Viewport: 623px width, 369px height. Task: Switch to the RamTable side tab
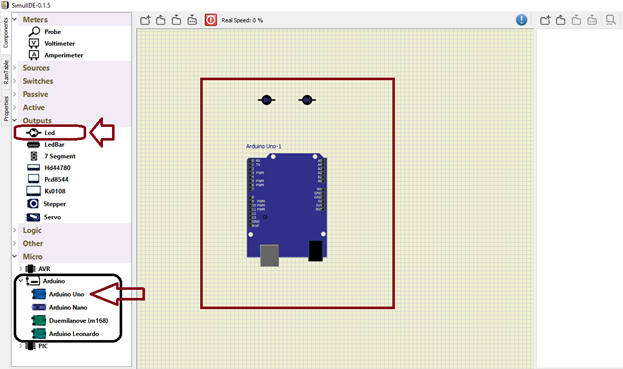tap(6, 72)
